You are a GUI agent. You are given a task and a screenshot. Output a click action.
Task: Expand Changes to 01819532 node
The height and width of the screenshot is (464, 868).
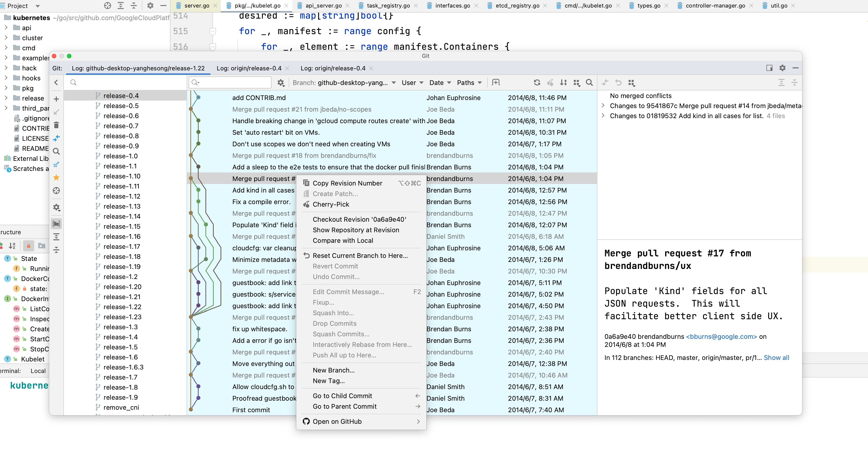coord(603,116)
